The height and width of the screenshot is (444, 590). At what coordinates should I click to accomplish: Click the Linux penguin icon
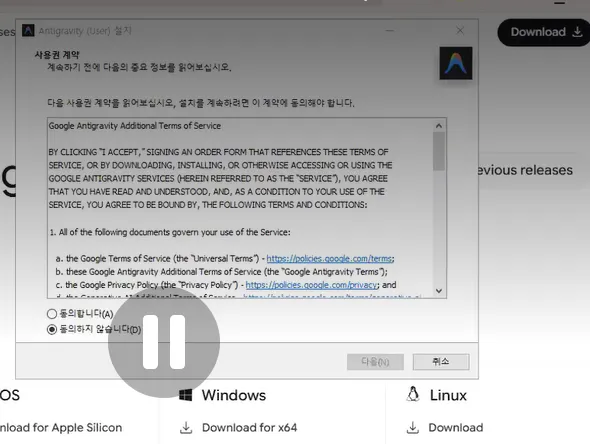point(413,395)
